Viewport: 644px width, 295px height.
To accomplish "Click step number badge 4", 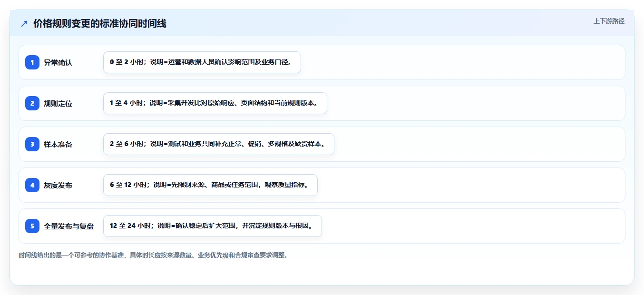I will [32, 185].
